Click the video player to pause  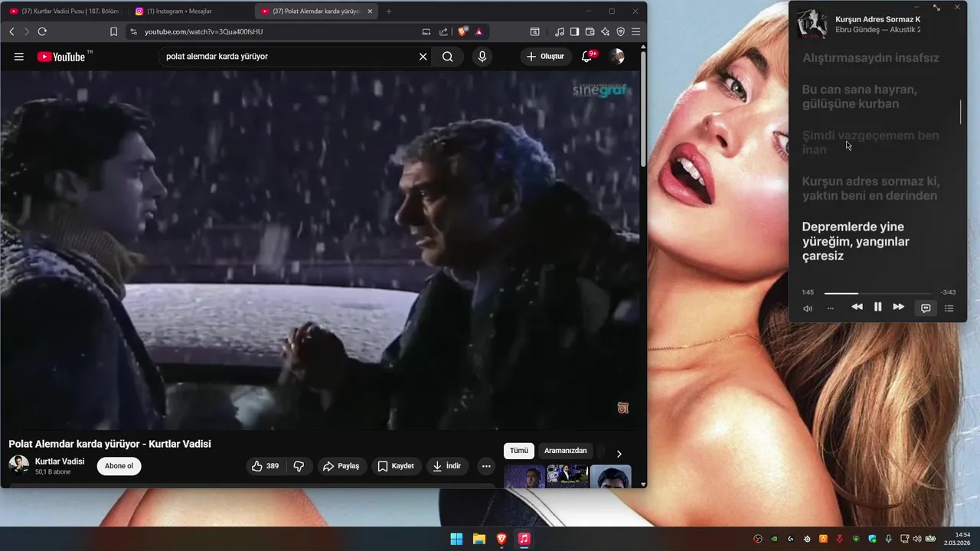point(320,250)
